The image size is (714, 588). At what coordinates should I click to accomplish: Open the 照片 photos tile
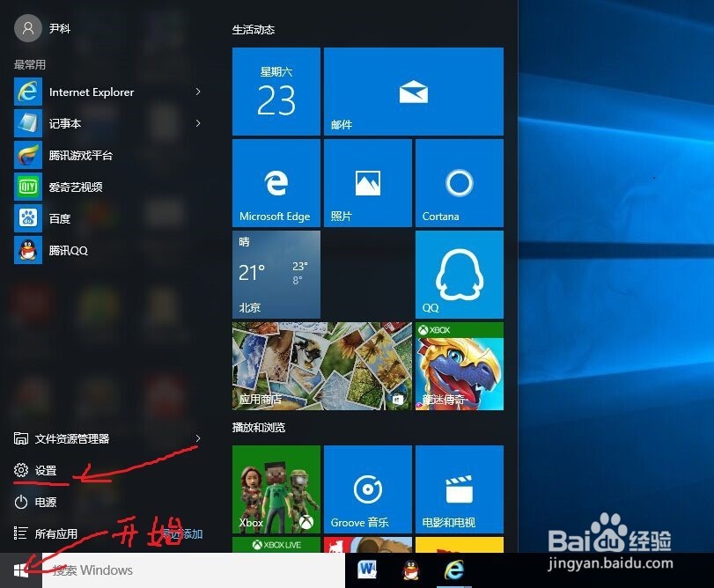[367, 183]
